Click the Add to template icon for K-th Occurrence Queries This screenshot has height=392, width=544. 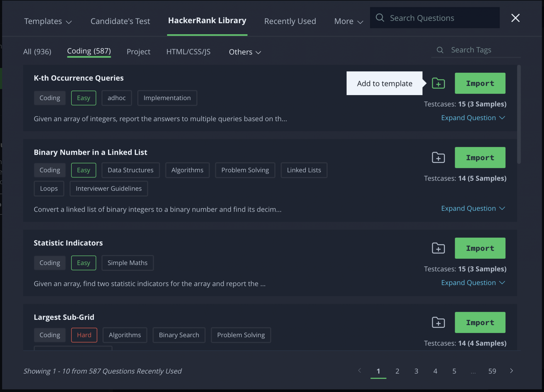[x=438, y=83]
